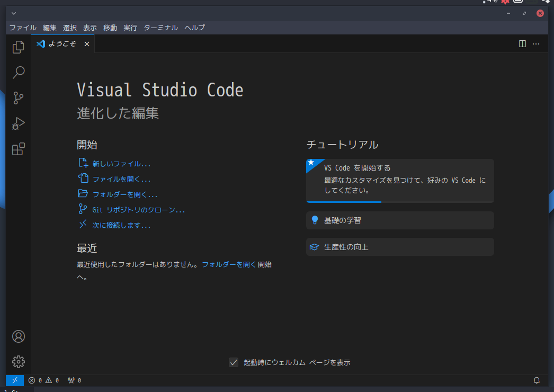Click the remote icon beside 次に接続します

pyautogui.click(x=83, y=224)
